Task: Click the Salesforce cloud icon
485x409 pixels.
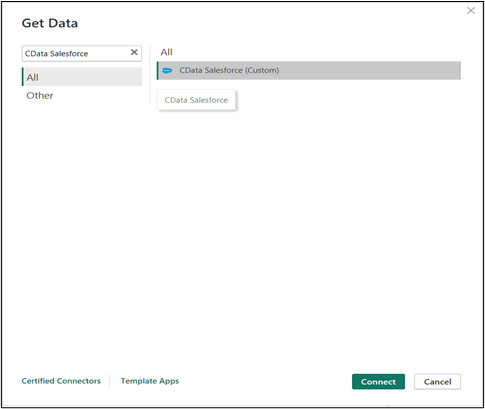Action: tap(167, 71)
